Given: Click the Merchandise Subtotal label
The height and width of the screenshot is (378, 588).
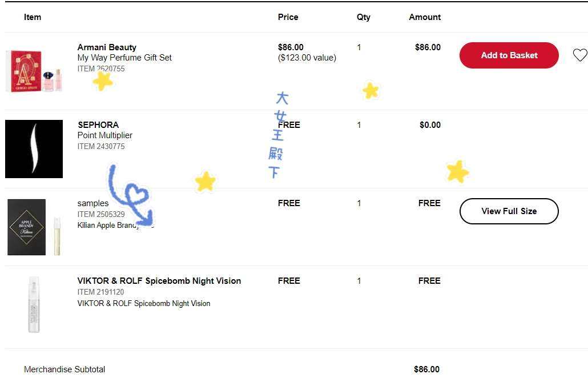Looking at the screenshot, I should click(65, 369).
